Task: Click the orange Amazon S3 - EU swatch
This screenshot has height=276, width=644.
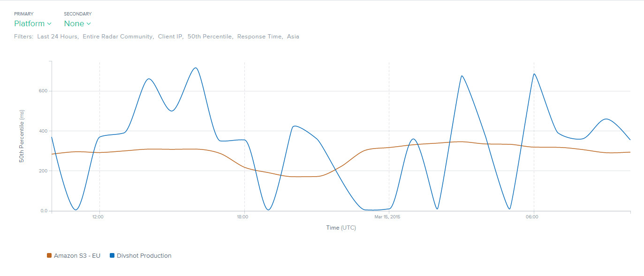Action: click(x=49, y=256)
